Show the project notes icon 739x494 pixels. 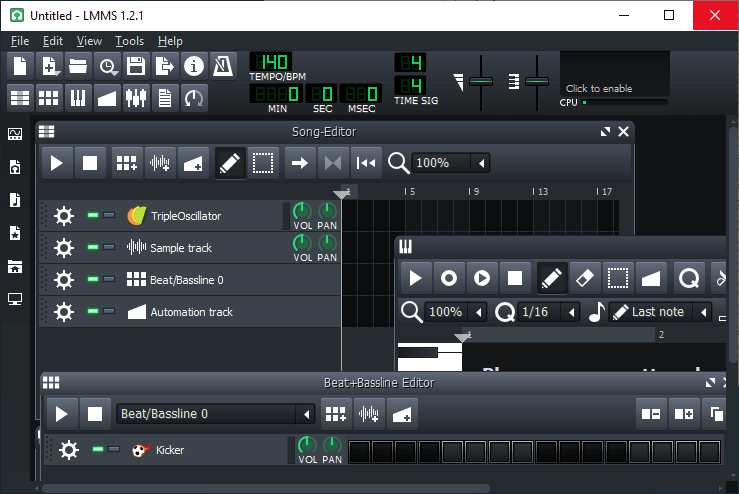click(x=165, y=98)
